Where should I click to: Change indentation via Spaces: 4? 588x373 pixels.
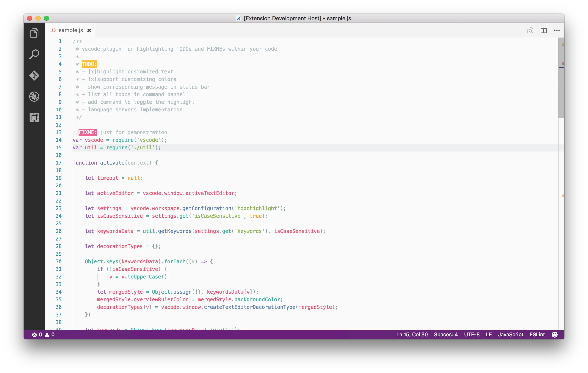pos(446,334)
